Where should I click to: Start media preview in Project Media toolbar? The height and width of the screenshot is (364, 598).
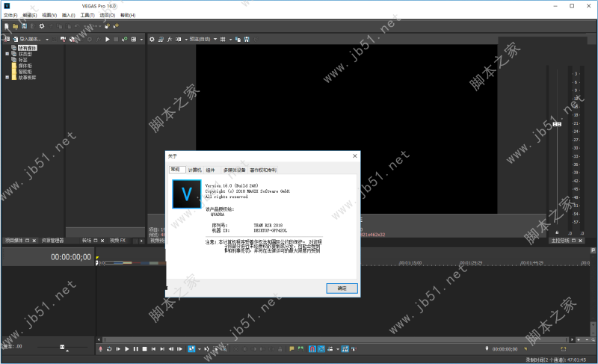[x=108, y=40]
